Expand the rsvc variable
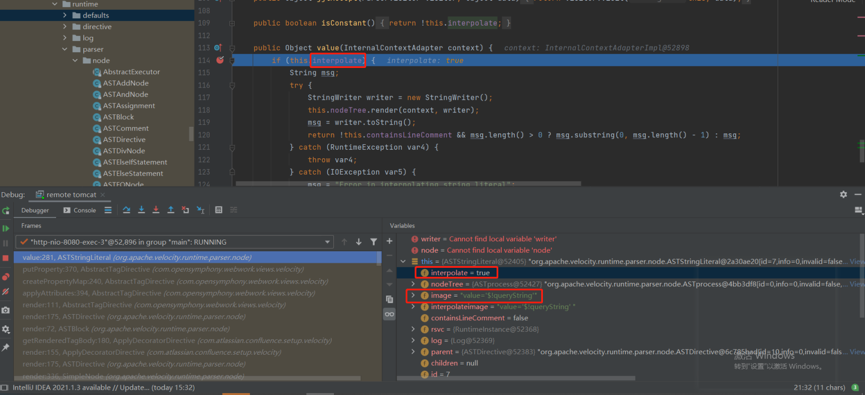The width and height of the screenshot is (865, 395). (x=413, y=329)
